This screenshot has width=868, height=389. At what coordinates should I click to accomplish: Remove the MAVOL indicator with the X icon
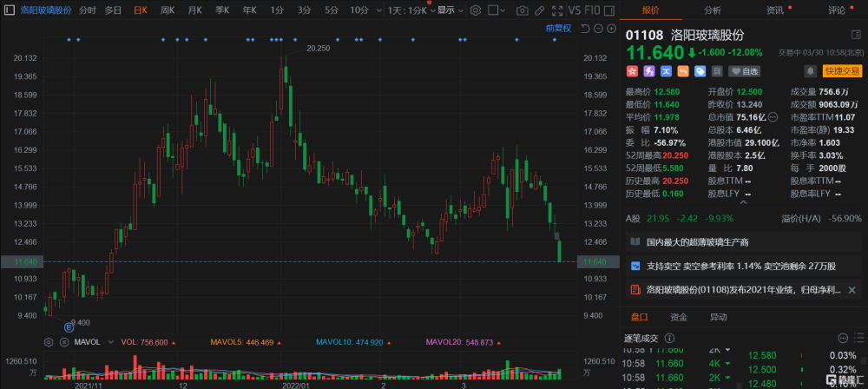[63, 342]
